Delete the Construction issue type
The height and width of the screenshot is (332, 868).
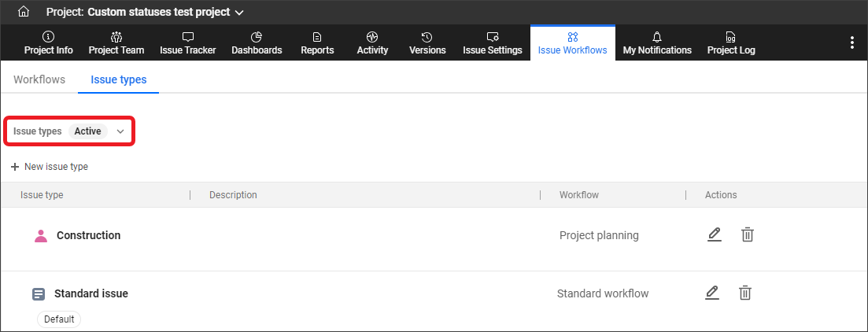(748, 234)
